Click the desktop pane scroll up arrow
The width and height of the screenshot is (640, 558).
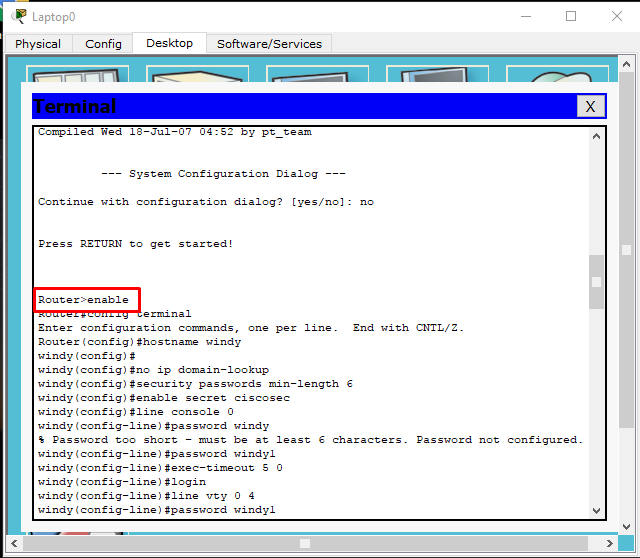(x=627, y=64)
